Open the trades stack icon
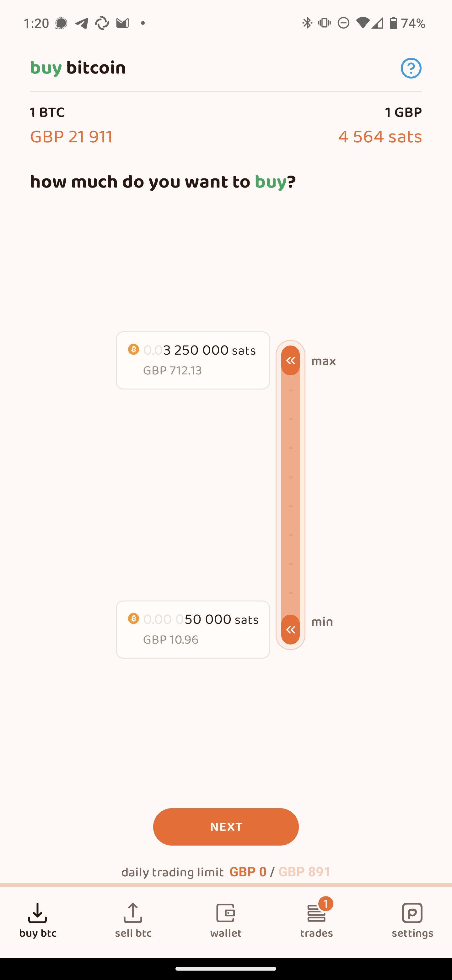 (316, 914)
